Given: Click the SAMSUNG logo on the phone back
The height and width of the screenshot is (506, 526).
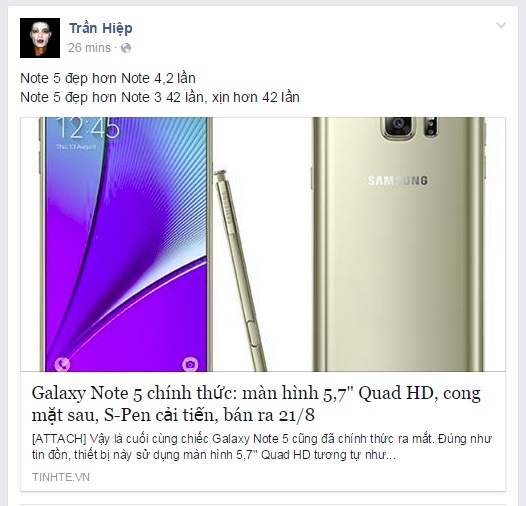Looking at the screenshot, I should (x=398, y=181).
